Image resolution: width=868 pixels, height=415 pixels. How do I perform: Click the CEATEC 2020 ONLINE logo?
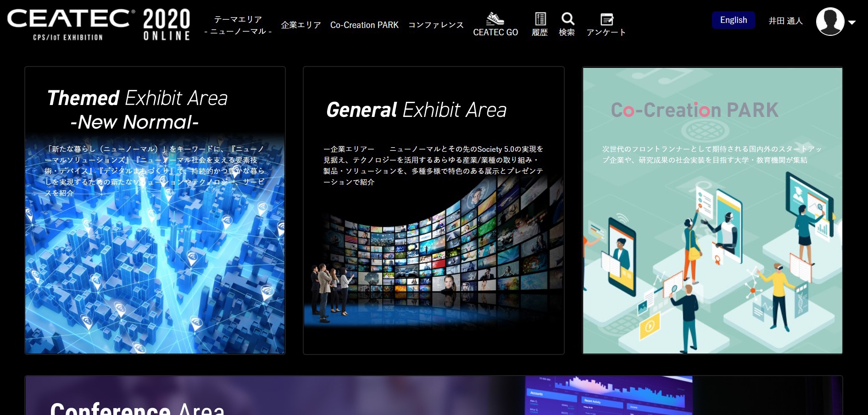pyautogui.click(x=99, y=24)
